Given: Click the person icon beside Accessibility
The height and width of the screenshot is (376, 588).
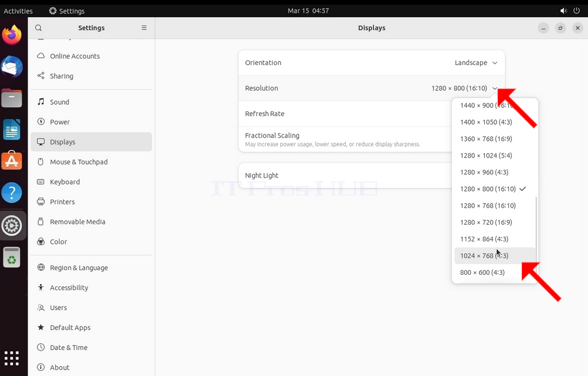Looking at the screenshot, I should click(x=41, y=287).
